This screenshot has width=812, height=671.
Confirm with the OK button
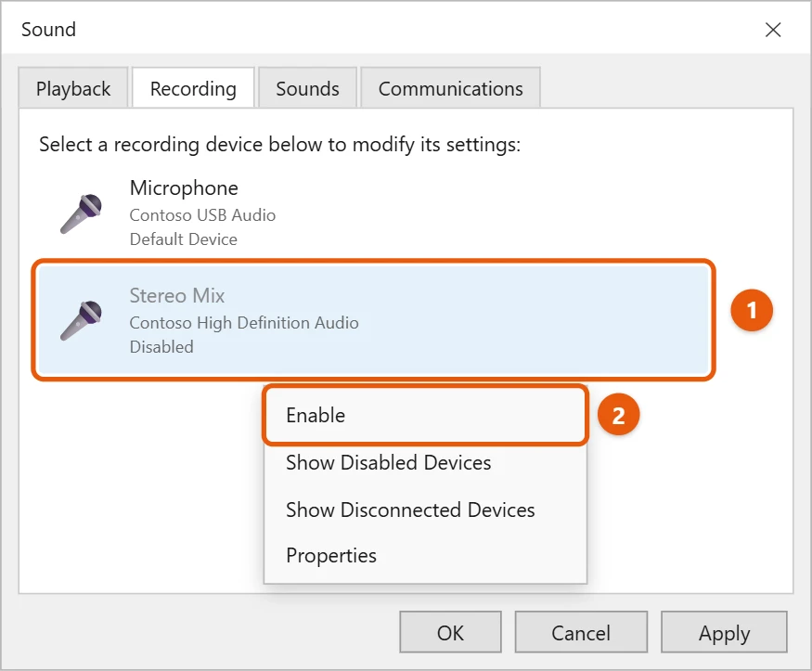450,632
